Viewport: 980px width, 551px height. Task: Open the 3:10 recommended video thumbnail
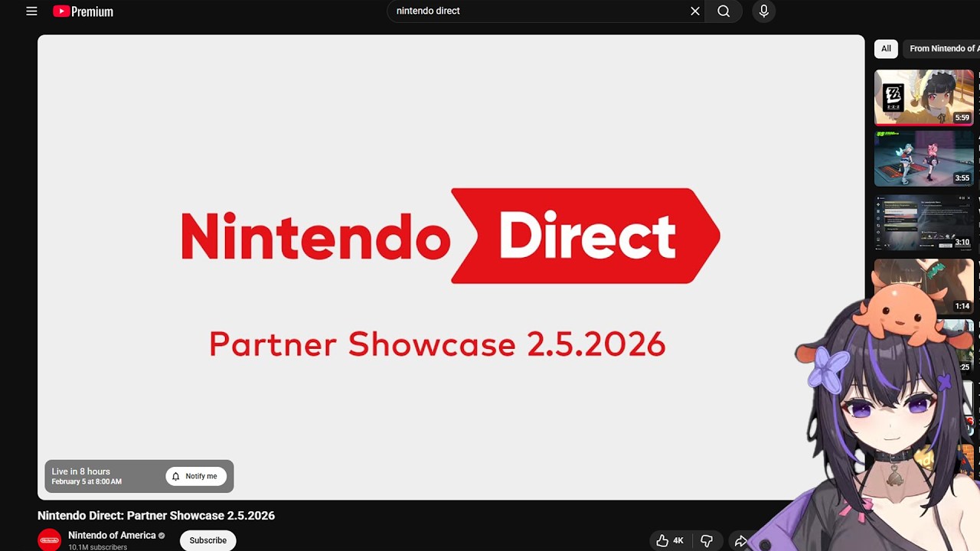[x=924, y=222]
